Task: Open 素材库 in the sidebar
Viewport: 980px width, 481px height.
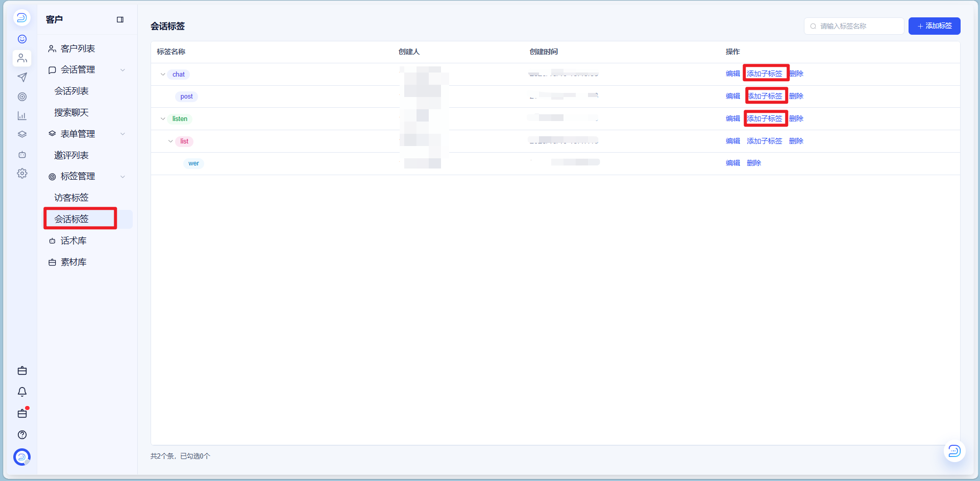Action: point(73,262)
